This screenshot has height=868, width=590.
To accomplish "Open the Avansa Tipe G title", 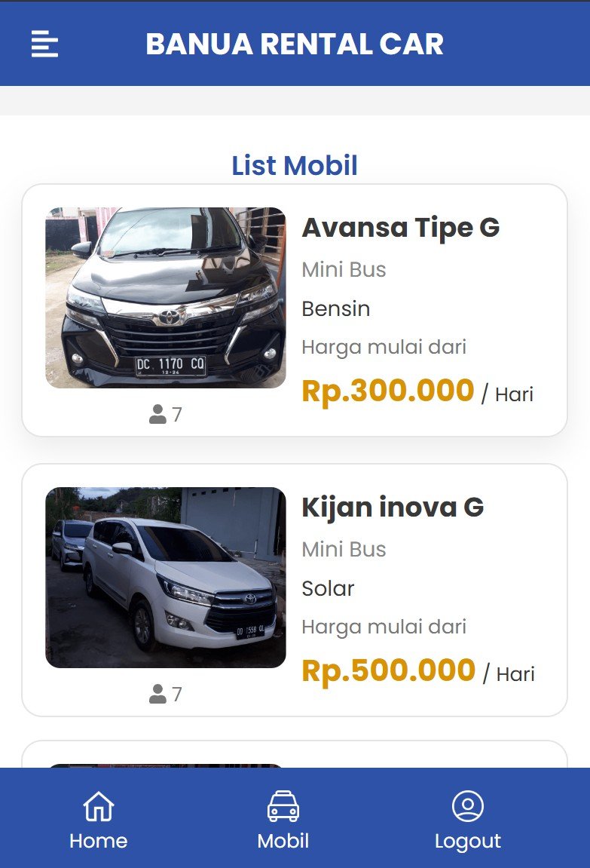I will click(x=400, y=228).
